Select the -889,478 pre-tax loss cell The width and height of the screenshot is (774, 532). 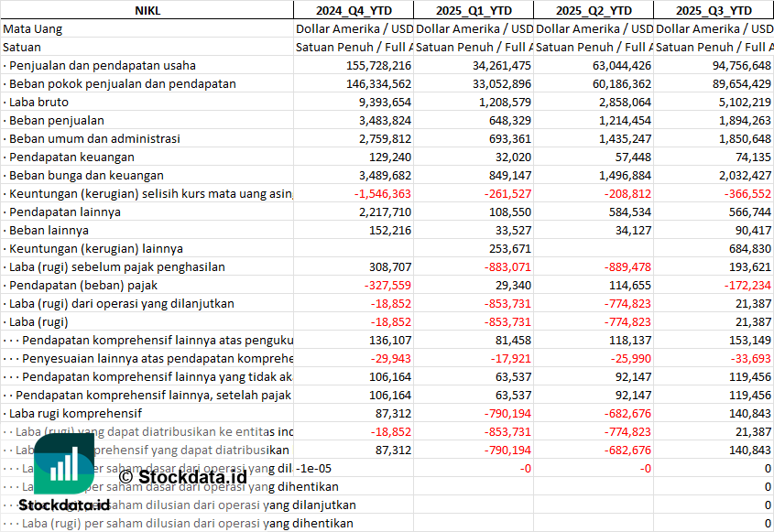click(x=628, y=266)
